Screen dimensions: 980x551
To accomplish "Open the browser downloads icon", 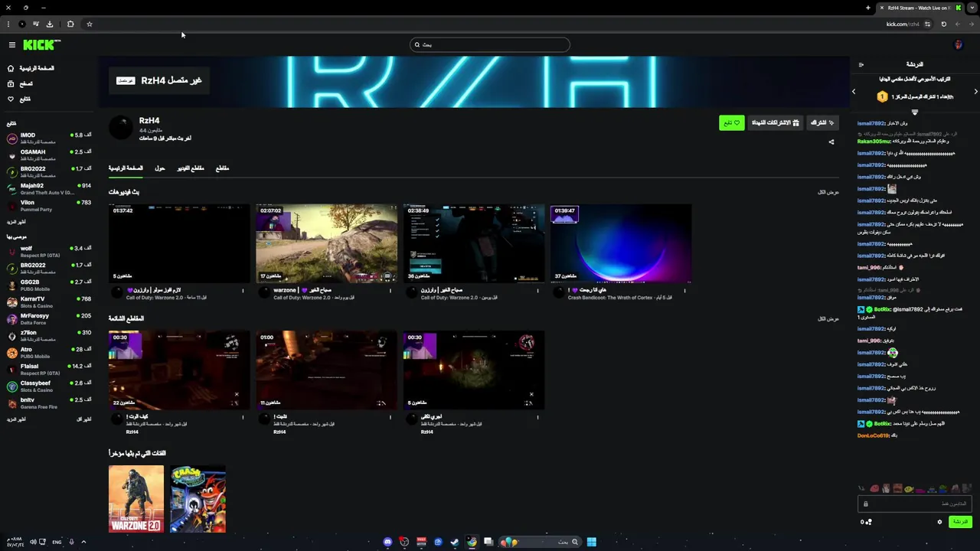I will [x=50, y=24].
